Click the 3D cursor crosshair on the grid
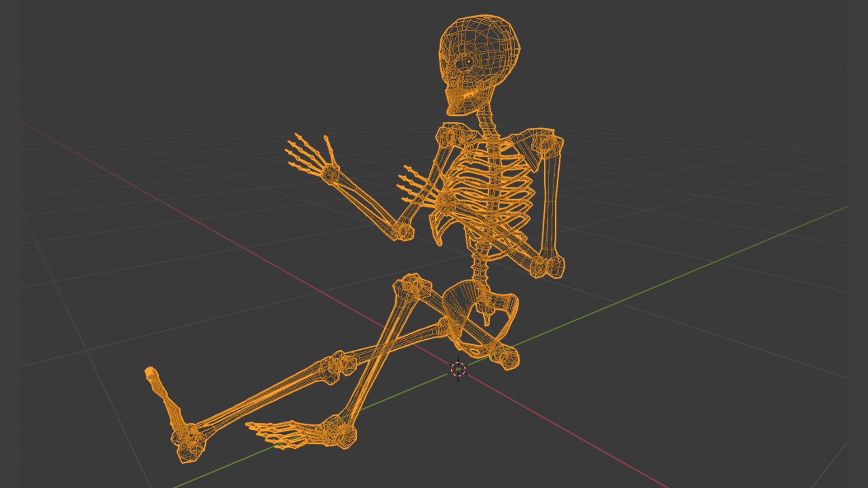This screenshot has height=488, width=868. (458, 369)
